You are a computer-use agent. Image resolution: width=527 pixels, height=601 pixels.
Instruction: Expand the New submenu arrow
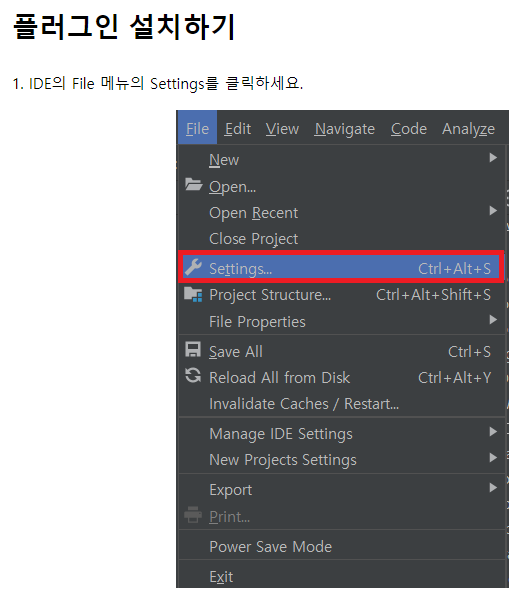tap(493, 158)
